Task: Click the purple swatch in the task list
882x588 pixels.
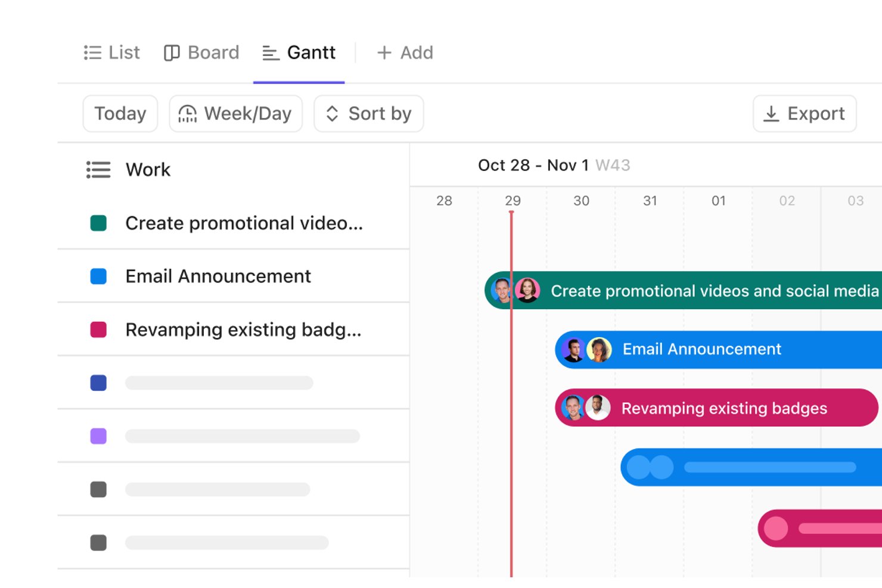Action: point(98,436)
